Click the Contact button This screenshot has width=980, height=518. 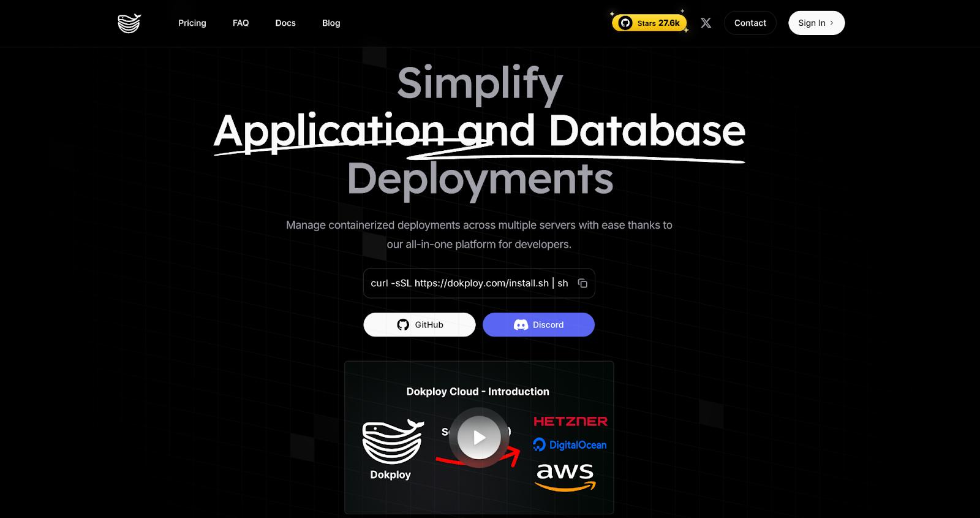(750, 23)
